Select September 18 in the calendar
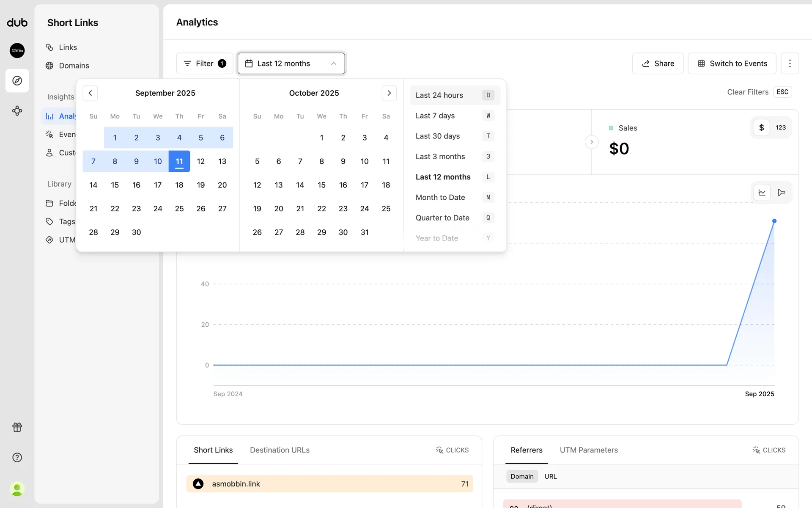Image resolution: width=812 pixels, height=508 pixels. [179, 185]
